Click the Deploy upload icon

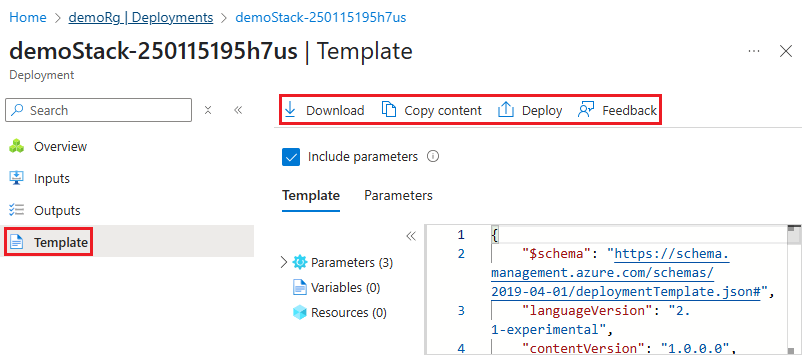[x=506, y=110]
